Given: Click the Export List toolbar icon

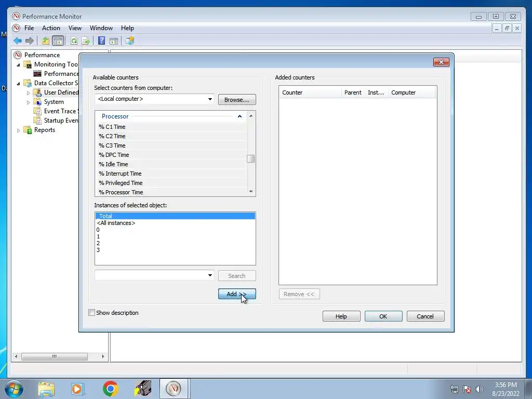Looking at the screenshot, I should (x=86, y=41).
